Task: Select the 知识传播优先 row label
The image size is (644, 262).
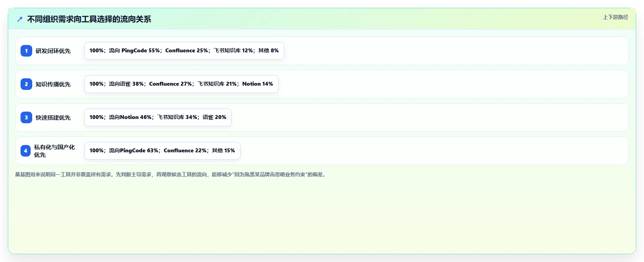Action: pos(53,84)
